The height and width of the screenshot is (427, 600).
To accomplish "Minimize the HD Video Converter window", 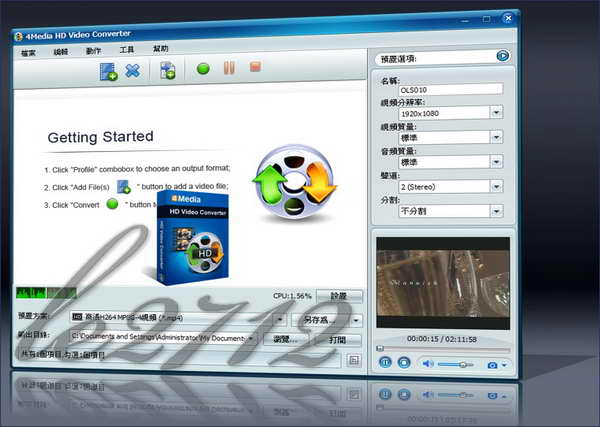I will [465, 20].
